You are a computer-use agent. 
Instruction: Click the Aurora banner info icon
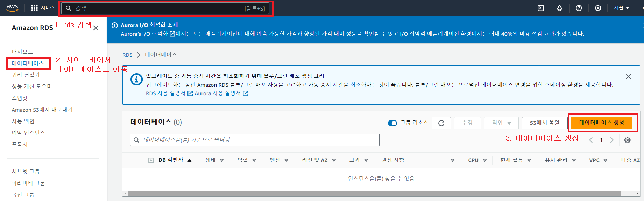114,25
